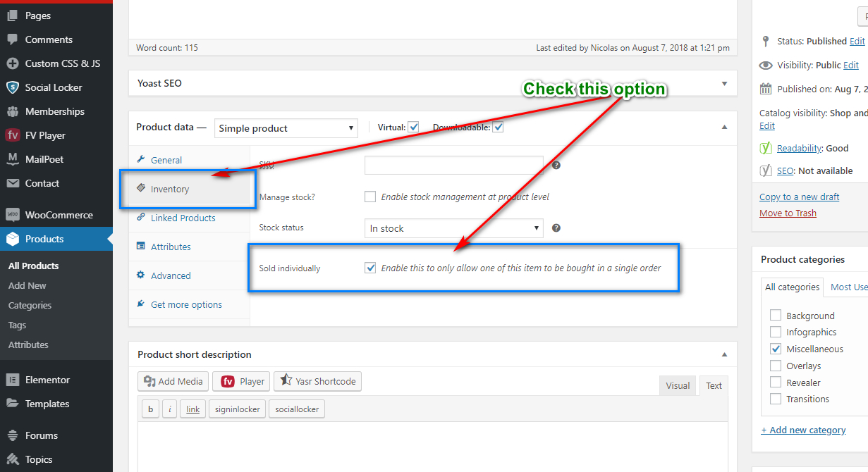Click the Add new category link

point(803,430)
